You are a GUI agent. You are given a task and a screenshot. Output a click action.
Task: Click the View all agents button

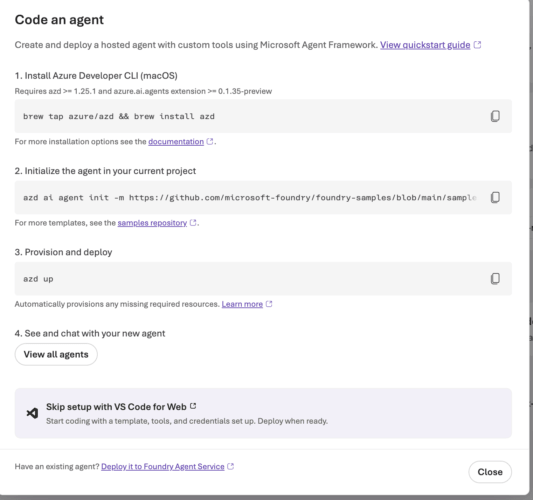coord(56,355)
